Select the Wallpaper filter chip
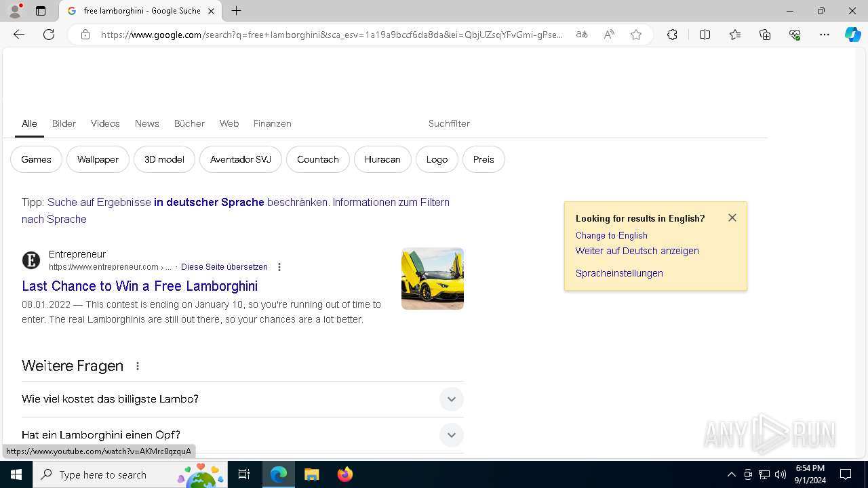Screen dimensions: 868x488 (98, 159)
